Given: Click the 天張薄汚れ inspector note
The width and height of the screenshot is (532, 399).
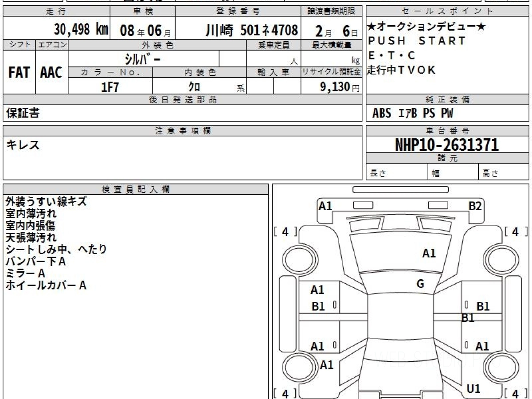Looking at the screenshot, I should (31, 237).
